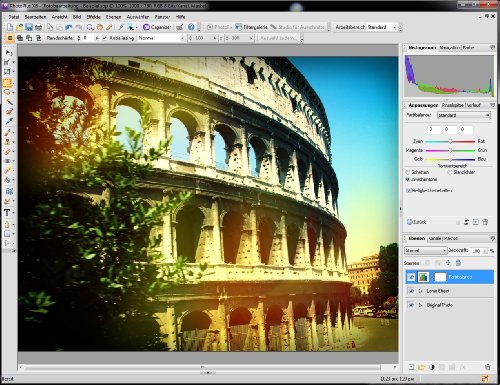
Task: Click the Farbbalance layer mask thumbnail
Action: 440,277
